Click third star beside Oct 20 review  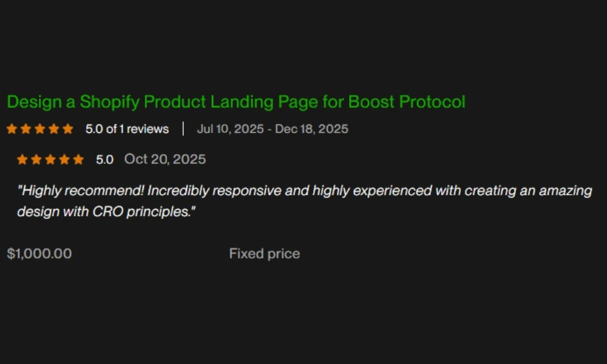tap(50, 160)
